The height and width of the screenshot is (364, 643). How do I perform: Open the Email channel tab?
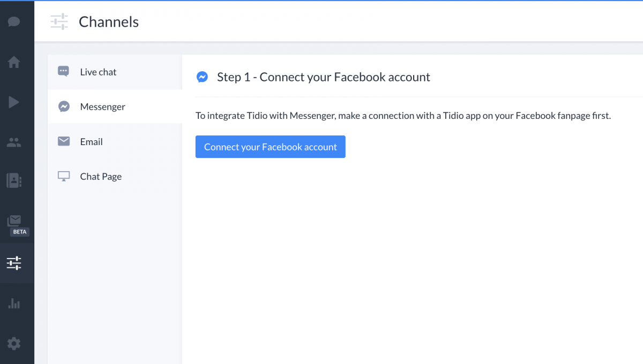click(x=115, y=141)
